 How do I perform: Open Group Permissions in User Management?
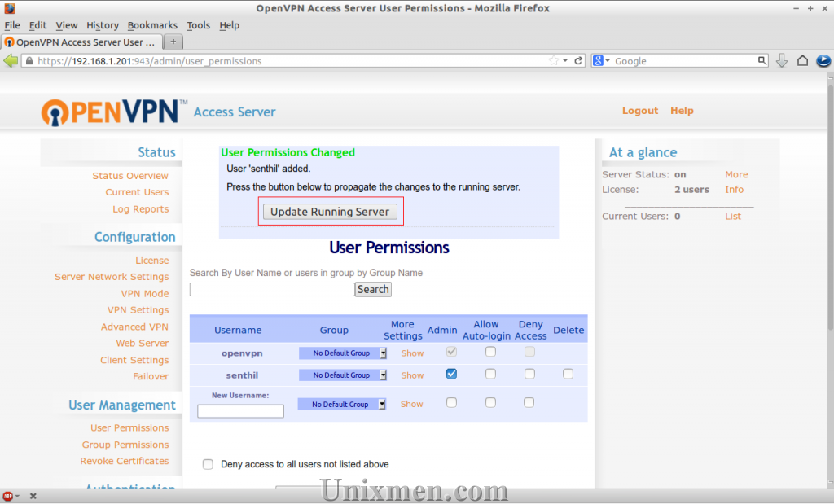coord(125,445)
